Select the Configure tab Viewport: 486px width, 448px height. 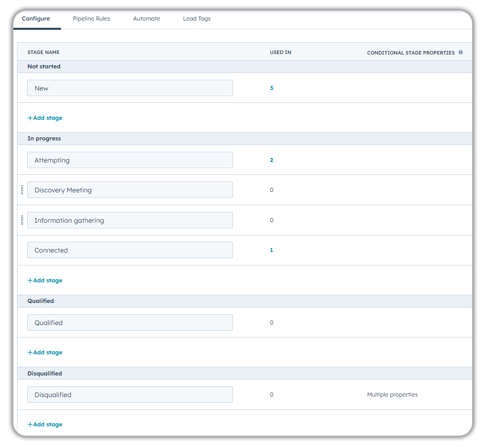36,19
